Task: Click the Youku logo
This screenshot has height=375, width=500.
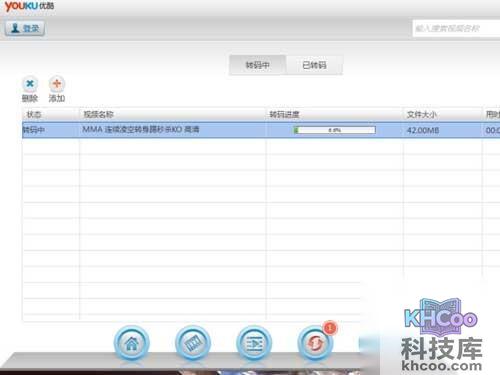Action: click(29, 6)
